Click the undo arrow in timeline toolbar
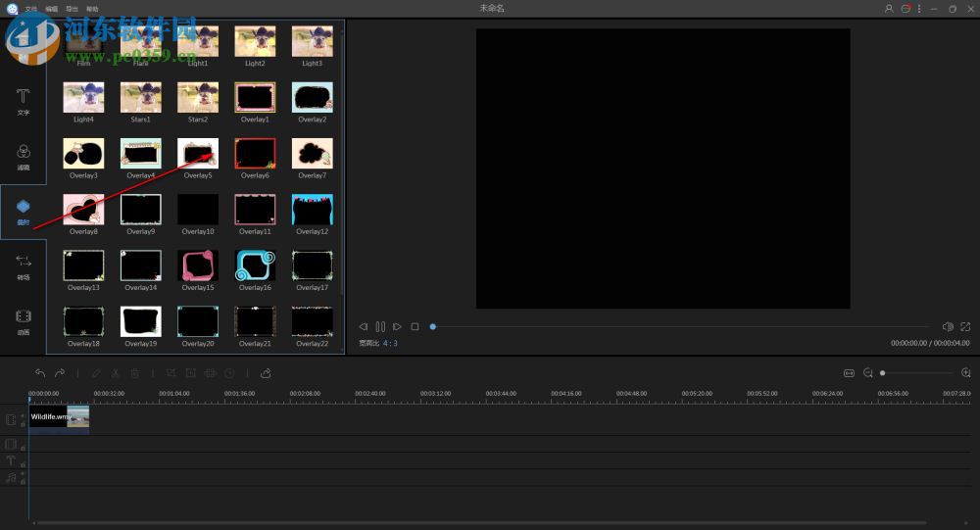Image resolution: width=980 pixels, height=530 pixels. [x=40, y=373]
